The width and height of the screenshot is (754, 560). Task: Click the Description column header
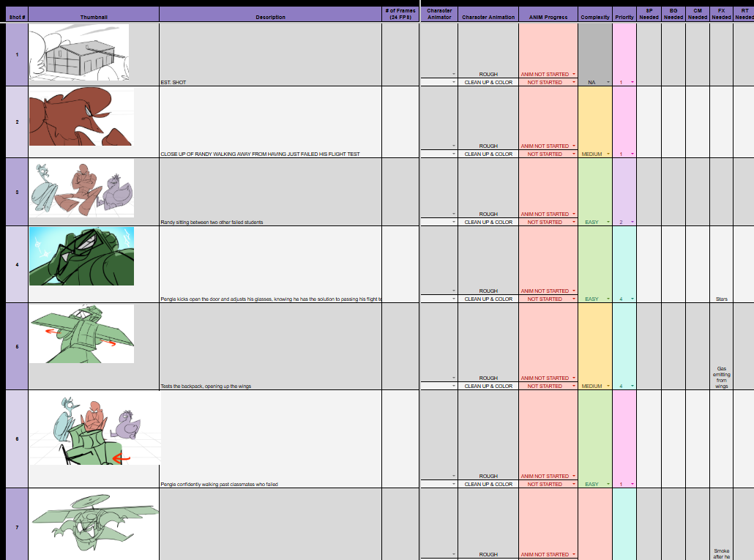coord(270,14)
